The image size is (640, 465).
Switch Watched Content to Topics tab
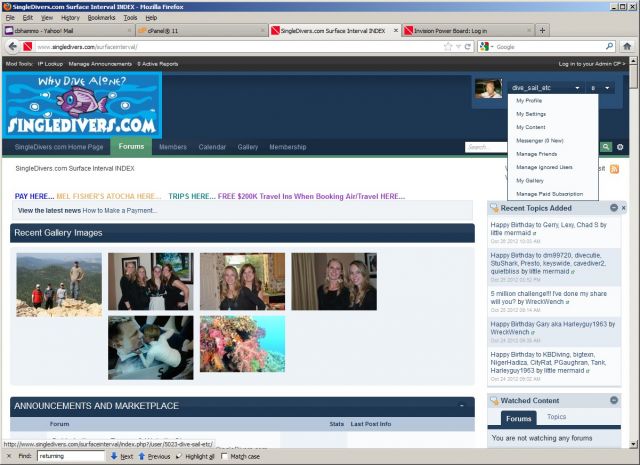click(556, 417)
